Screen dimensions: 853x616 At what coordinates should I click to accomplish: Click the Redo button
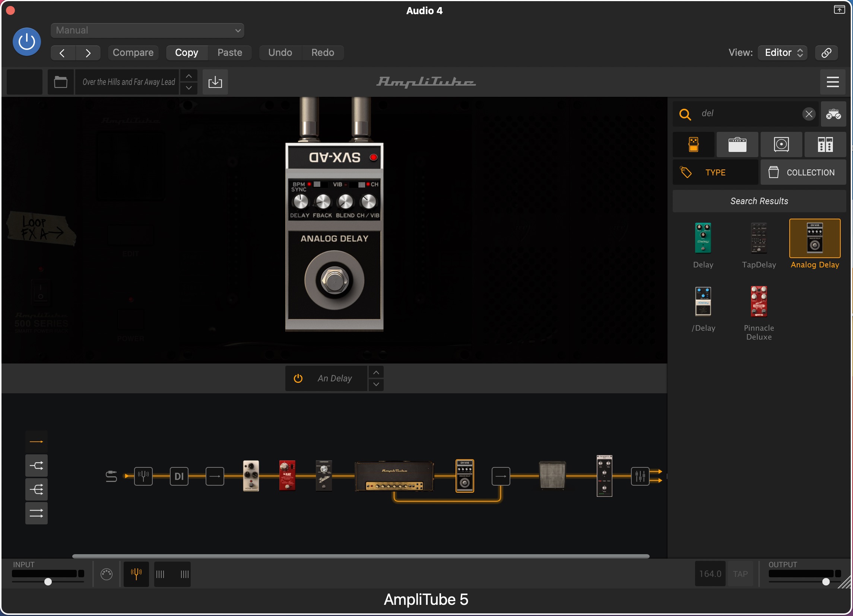[323, 53]
